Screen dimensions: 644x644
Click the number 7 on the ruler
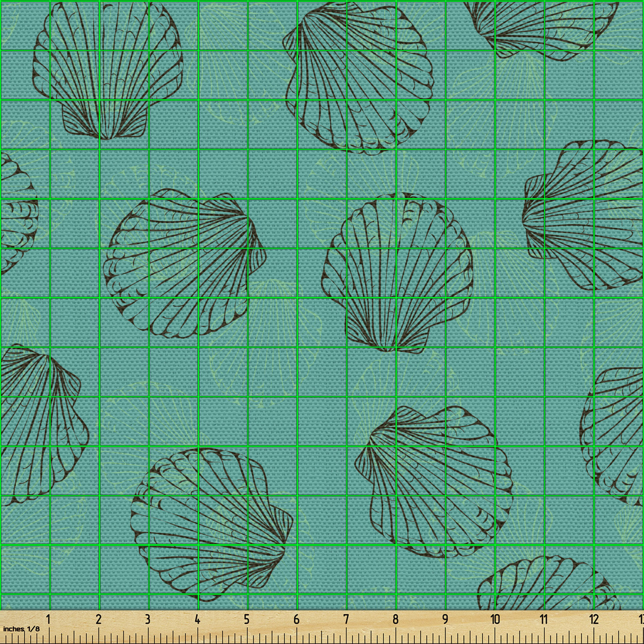[346, 619]
